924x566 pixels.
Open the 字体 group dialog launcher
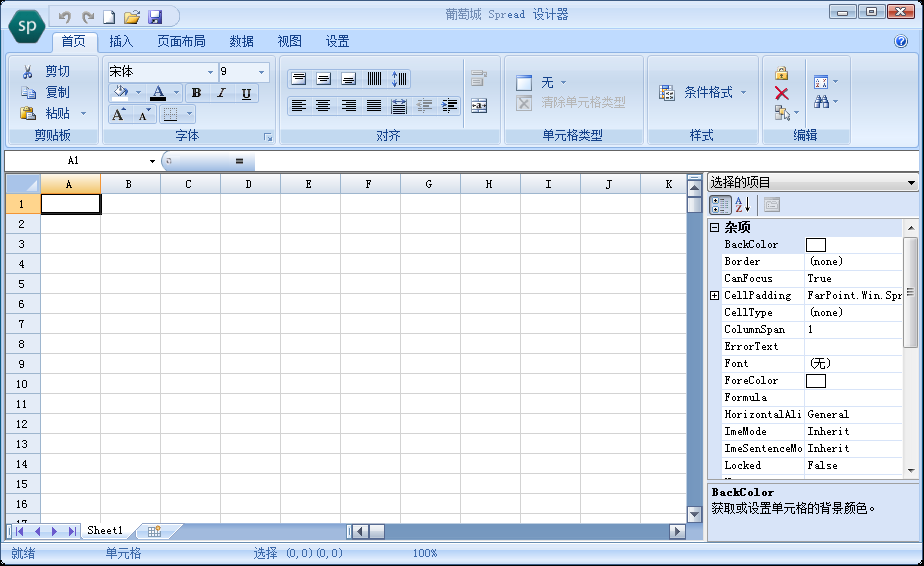point(268,137)
